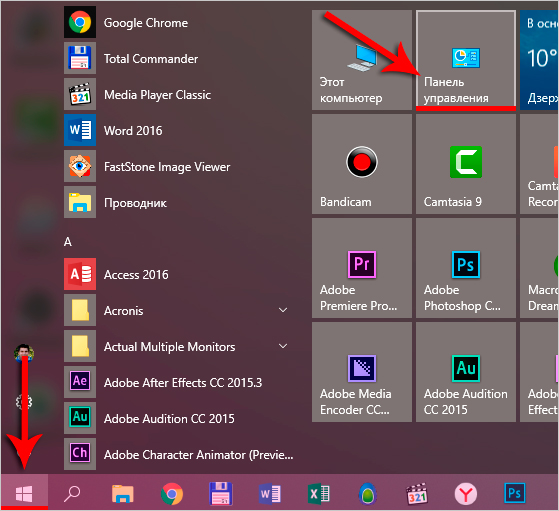The width and height of the screenshot is (559, 511).
Task: Click the Windows Start button
Action: tap(24, 493)
